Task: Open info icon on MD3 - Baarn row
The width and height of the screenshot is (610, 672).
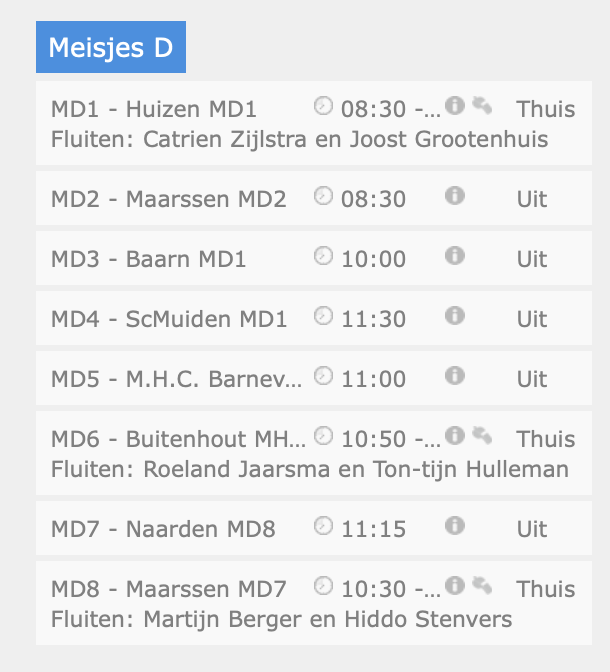Action: [455, 255]
